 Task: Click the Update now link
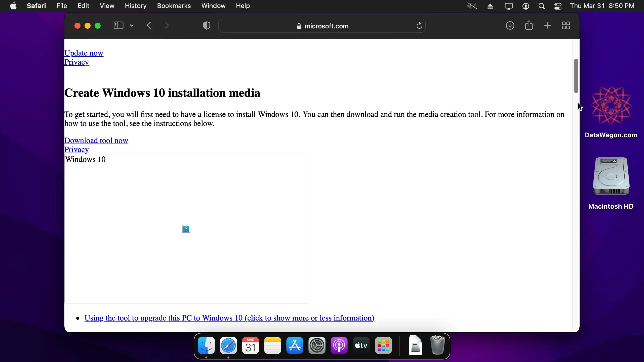84,53
